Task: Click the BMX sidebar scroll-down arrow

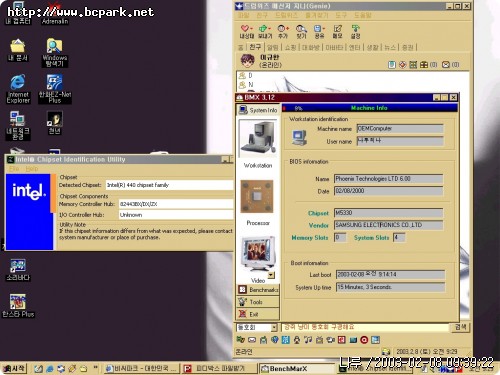Action: [271, 275]
